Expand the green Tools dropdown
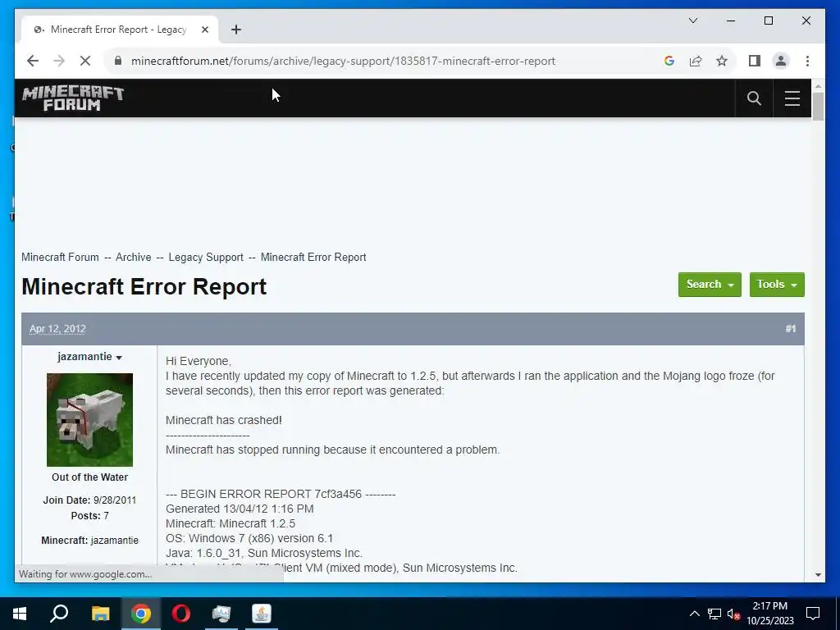This screenshot has height=630, width=840. click(x=777, y=285)
